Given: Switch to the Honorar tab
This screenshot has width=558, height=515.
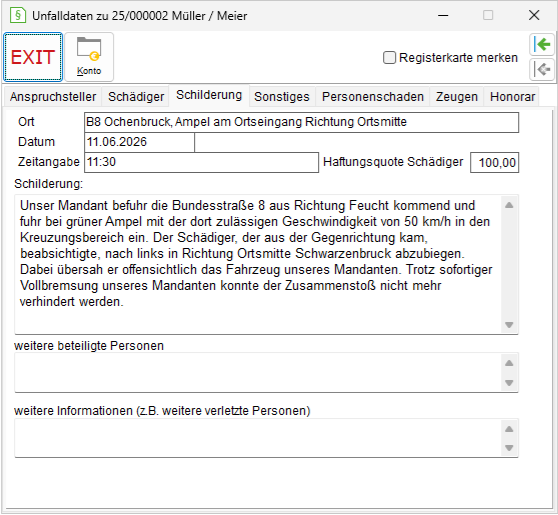Looking at the screenshot, I should point(512,96).
